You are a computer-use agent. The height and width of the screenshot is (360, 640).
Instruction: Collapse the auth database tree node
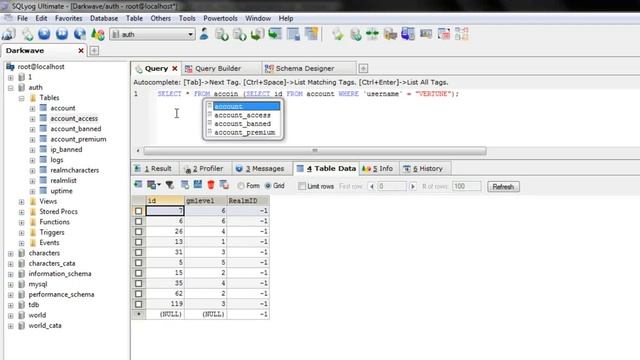tap(11, 88)
